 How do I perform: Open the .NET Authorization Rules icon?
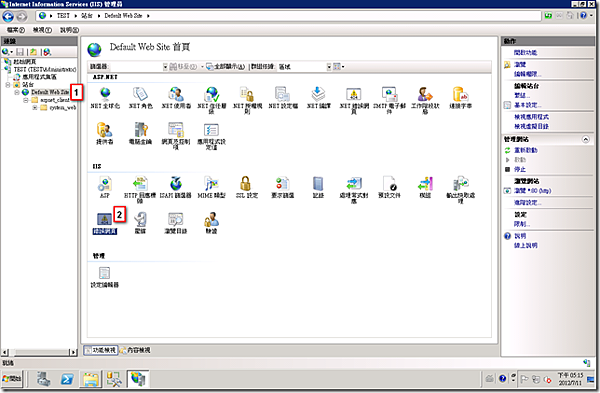click(x=247, y=94)
